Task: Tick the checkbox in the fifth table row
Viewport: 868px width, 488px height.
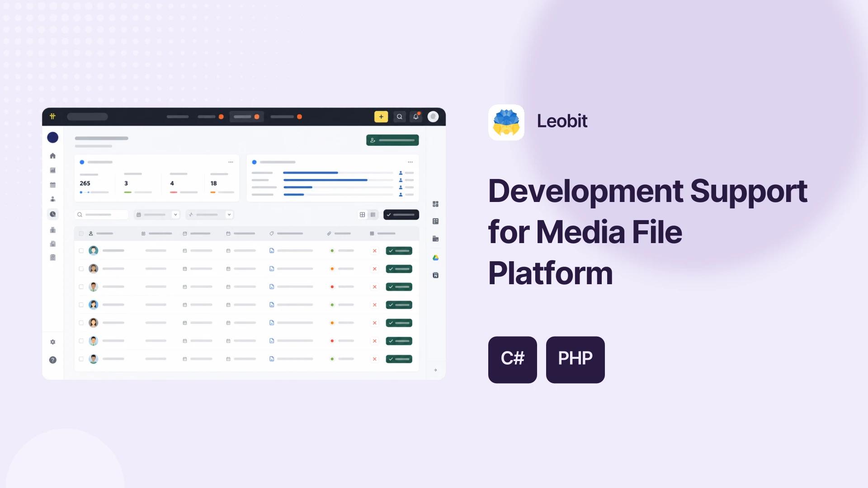Action: point(81,323)
